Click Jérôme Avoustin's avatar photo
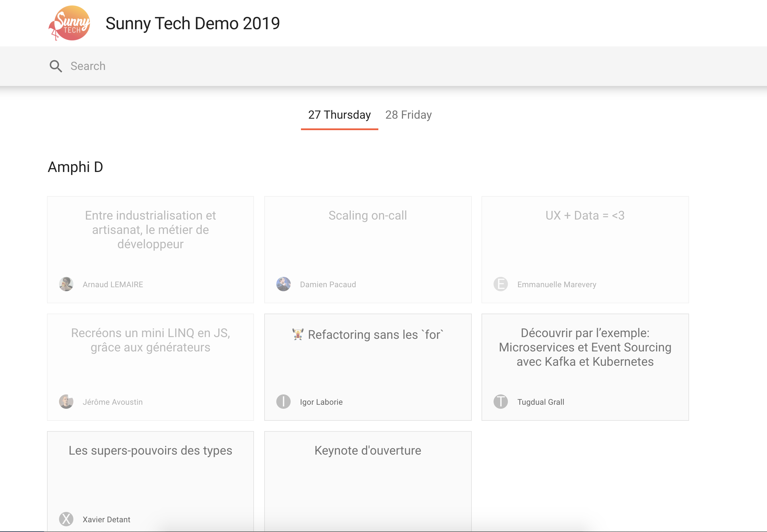Screen dimensions: 767x532 click(66, 402)
